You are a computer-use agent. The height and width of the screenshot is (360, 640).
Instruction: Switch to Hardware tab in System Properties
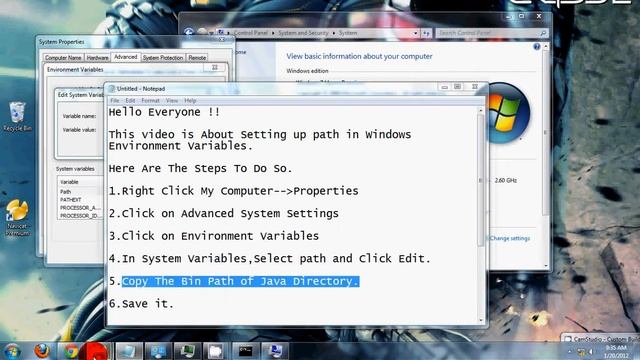coord(98,58)
